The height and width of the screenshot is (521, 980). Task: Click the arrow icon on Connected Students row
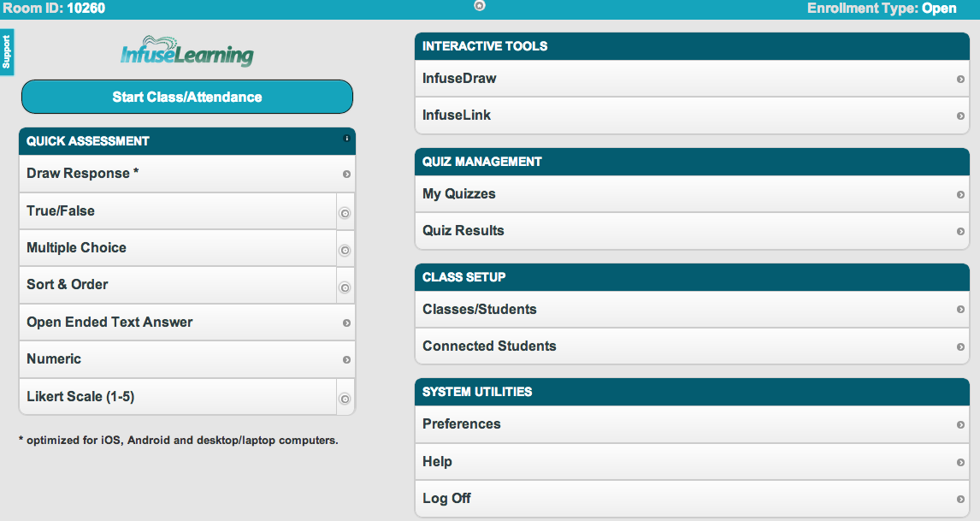(960, 346)
